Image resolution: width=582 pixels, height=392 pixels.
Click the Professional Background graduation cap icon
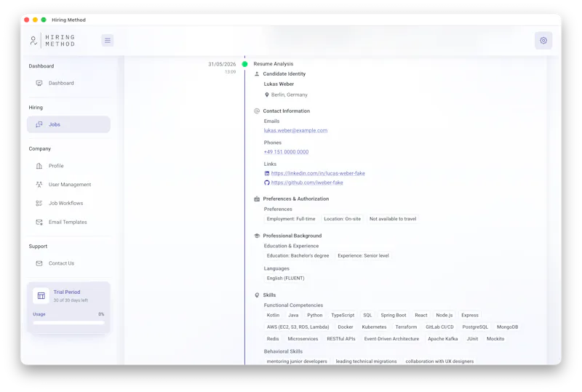pos(257,236)
